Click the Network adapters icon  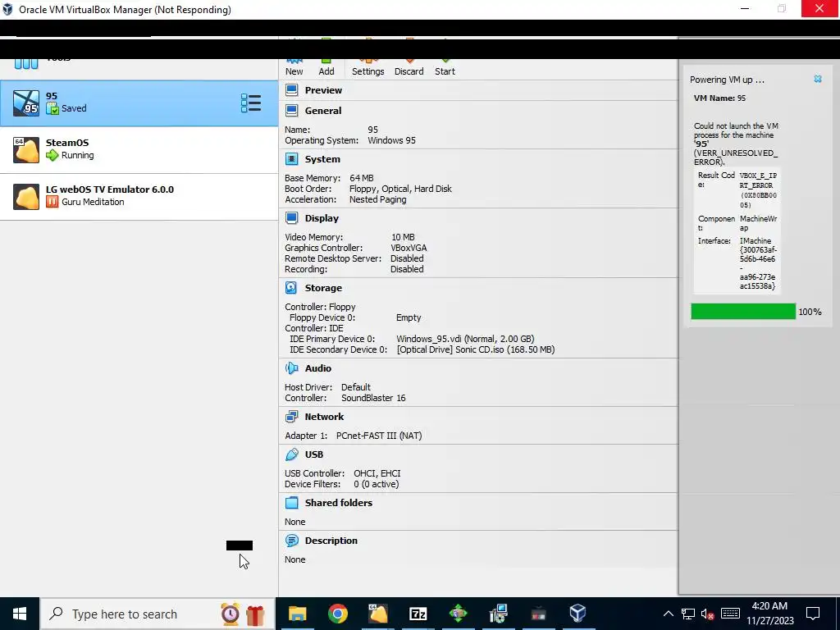(x=291, y=416)
